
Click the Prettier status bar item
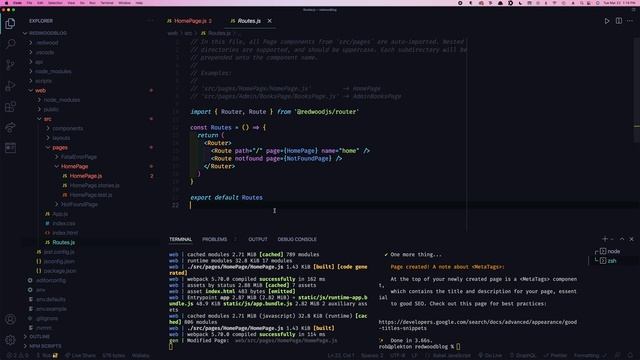pos(556,356)
